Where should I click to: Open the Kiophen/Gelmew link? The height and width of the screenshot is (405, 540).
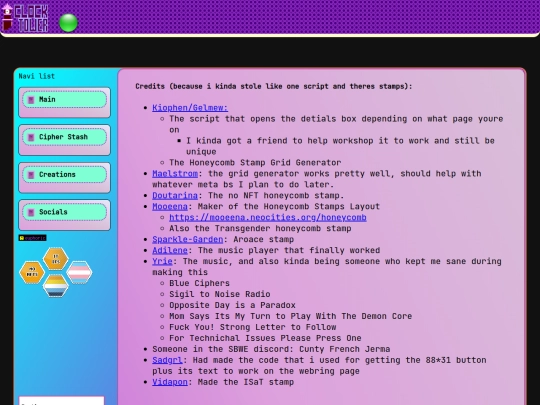tap(190, 108)
